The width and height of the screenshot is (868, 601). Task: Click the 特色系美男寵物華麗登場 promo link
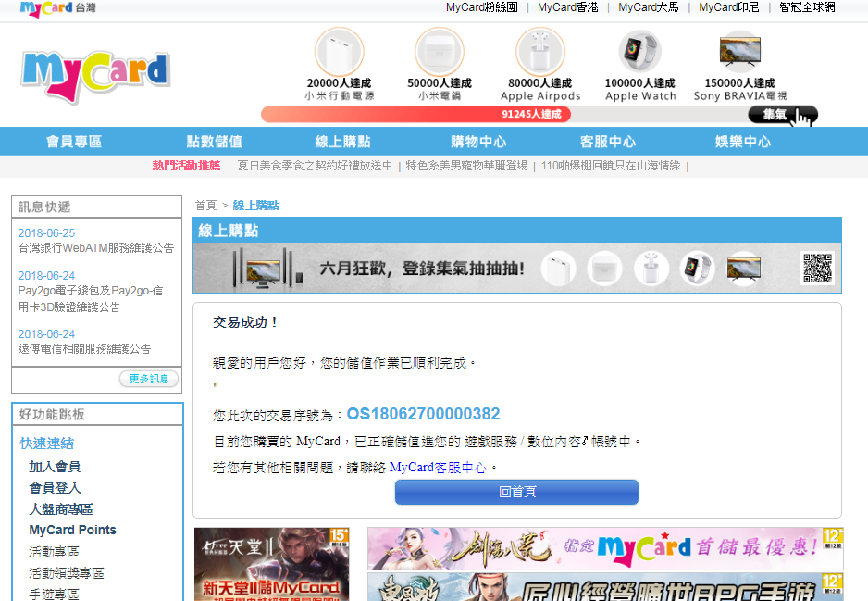tap(466, 166)
